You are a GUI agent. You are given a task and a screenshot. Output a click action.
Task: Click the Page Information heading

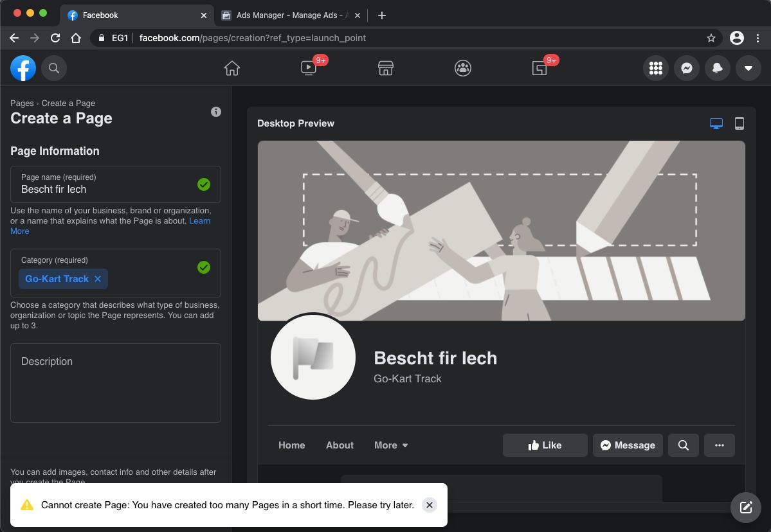coord(55,151)
